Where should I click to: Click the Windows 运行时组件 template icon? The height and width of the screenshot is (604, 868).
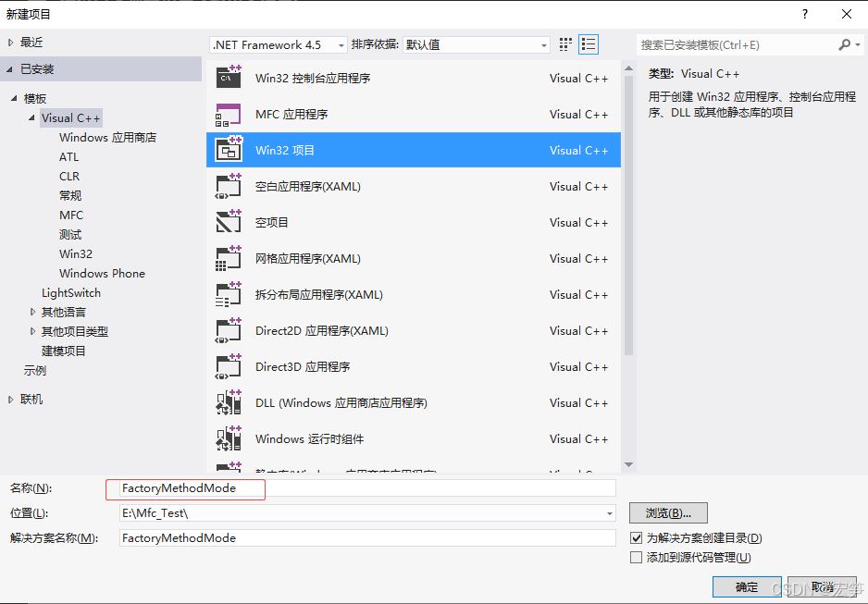click(229, 438)
